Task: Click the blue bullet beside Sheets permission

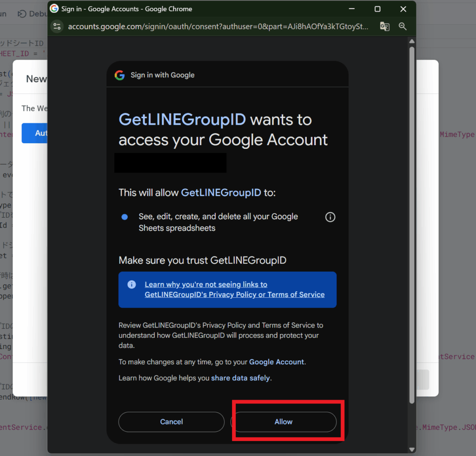Action: [x=125, y=217]
